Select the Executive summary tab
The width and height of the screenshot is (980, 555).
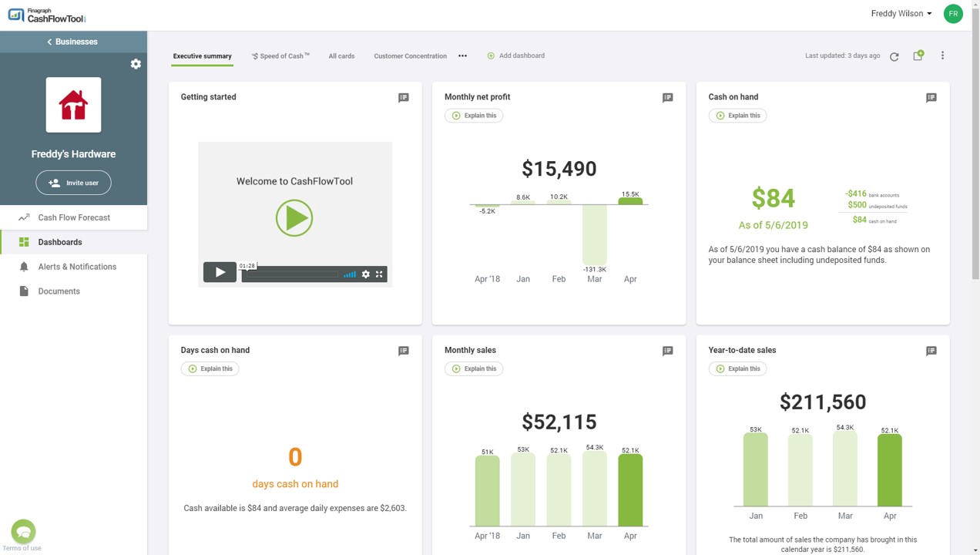click(x=202, y=56)
